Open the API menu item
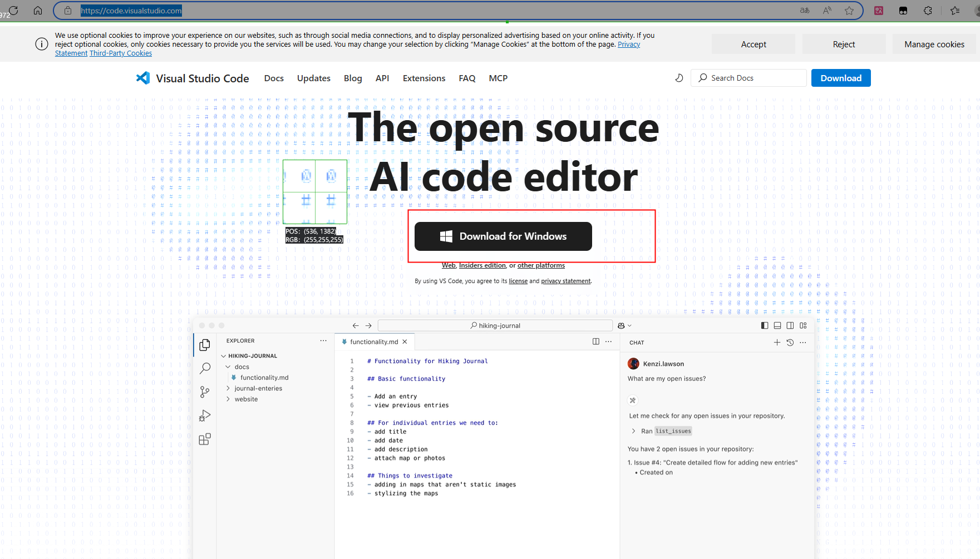Viewport: 980px width, 559px height. click(x=382, y=78)
